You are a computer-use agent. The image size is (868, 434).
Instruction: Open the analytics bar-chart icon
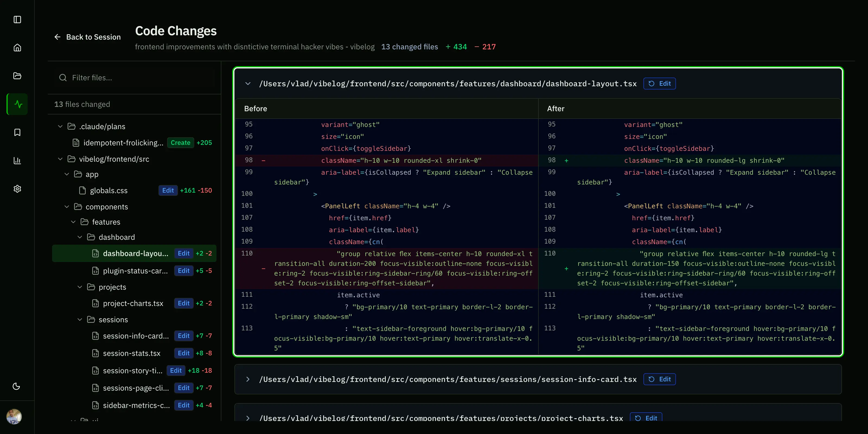[17, 161]
